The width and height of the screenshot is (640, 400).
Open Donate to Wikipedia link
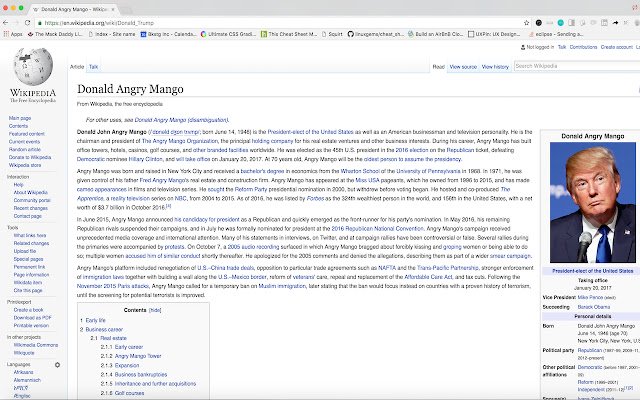point(30,157)
